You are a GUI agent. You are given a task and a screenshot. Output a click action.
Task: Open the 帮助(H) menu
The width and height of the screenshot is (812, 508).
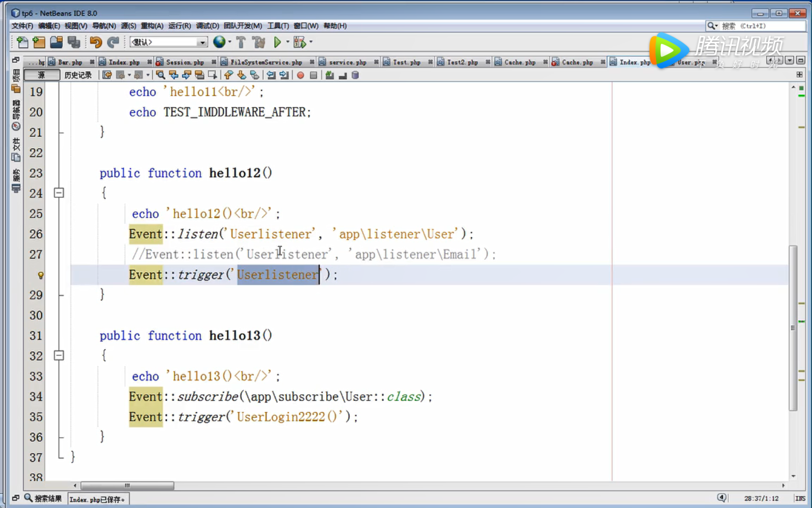(x=335, y=26)
